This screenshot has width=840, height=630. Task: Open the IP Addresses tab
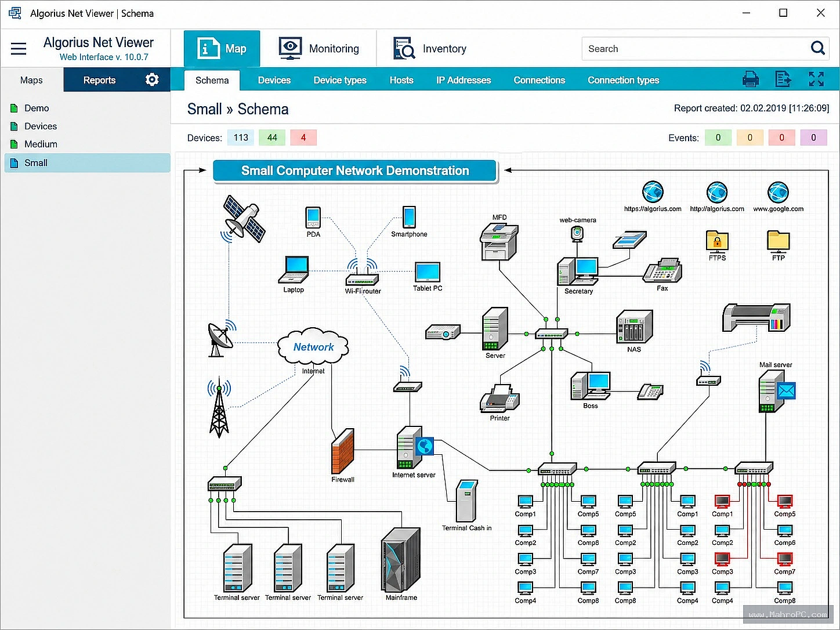tap(464, 80)
